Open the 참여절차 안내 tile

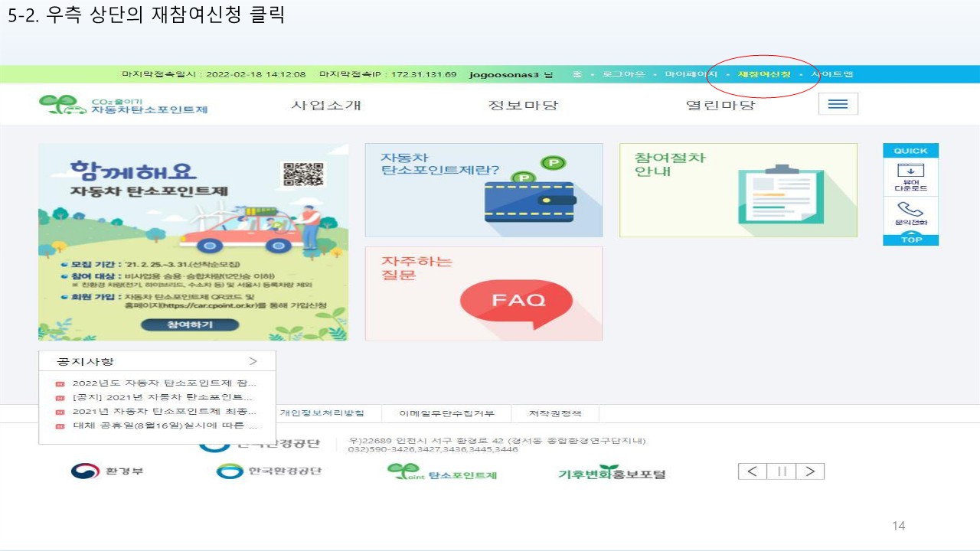738,190
